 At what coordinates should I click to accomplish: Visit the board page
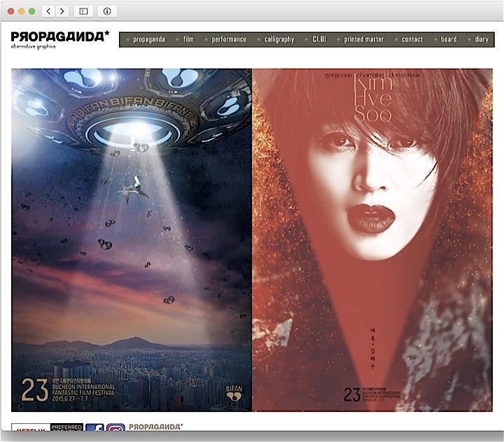449,40
